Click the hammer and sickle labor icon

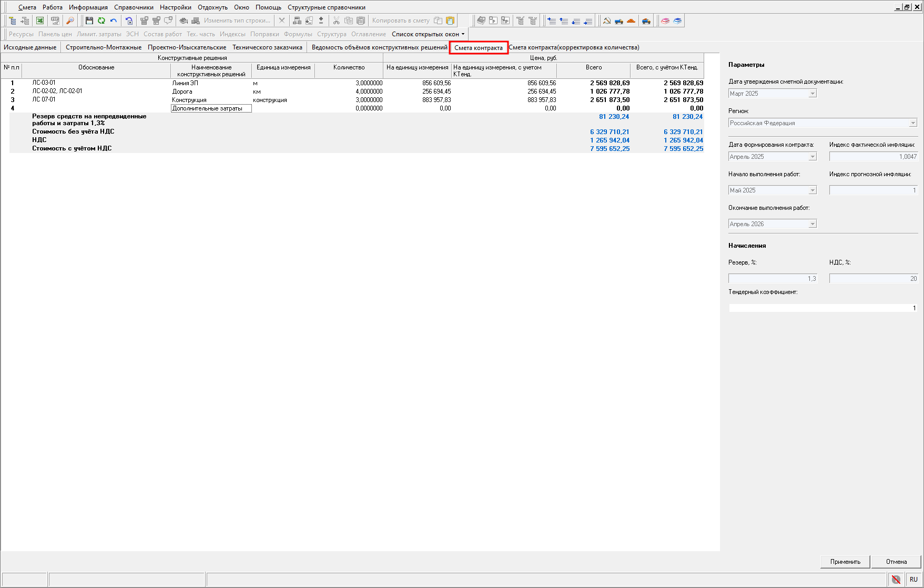point(607,21)
